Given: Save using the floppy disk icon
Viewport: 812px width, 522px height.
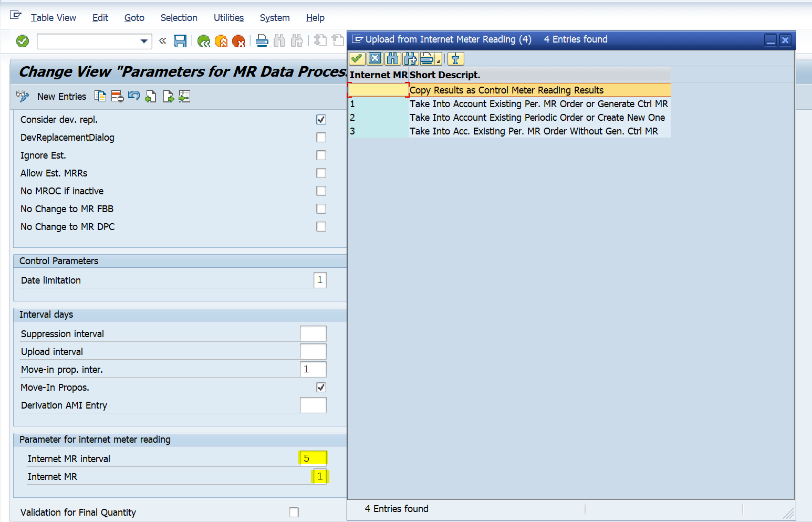Looking at the screenshot, I should (180, 41).
